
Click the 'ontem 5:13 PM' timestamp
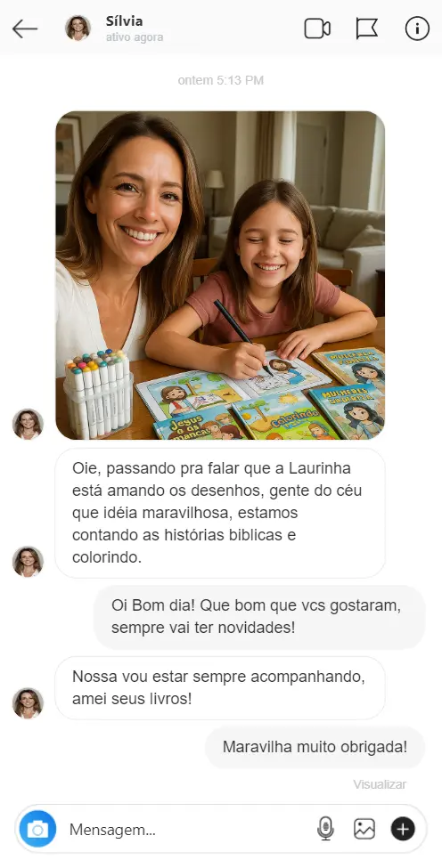point(220,80)
